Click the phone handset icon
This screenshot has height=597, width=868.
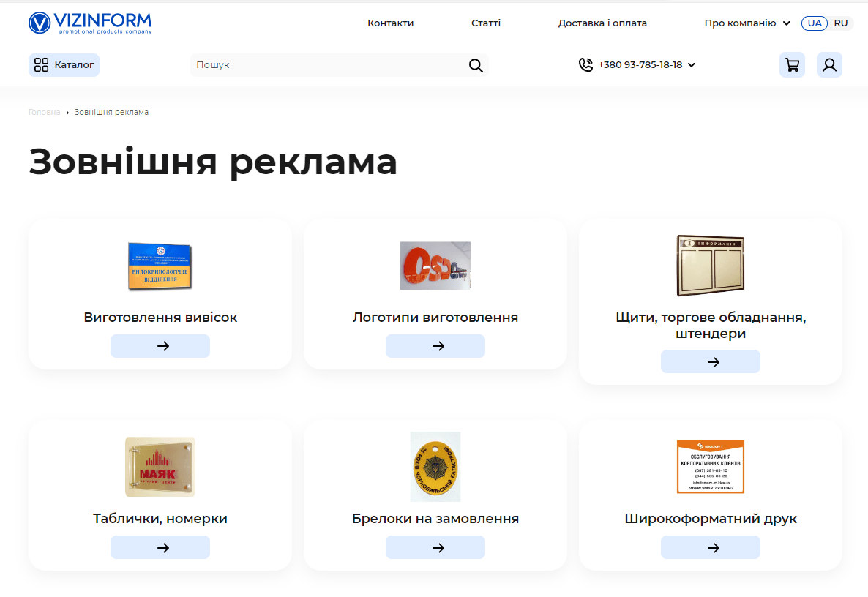pyautogui.click(x=585, y=65)
